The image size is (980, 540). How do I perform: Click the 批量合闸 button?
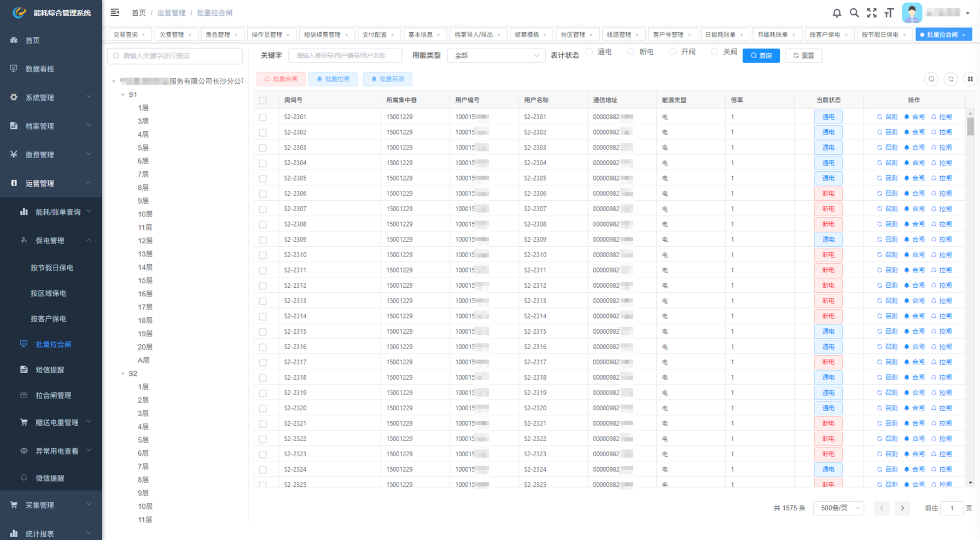tap(281, 79)
